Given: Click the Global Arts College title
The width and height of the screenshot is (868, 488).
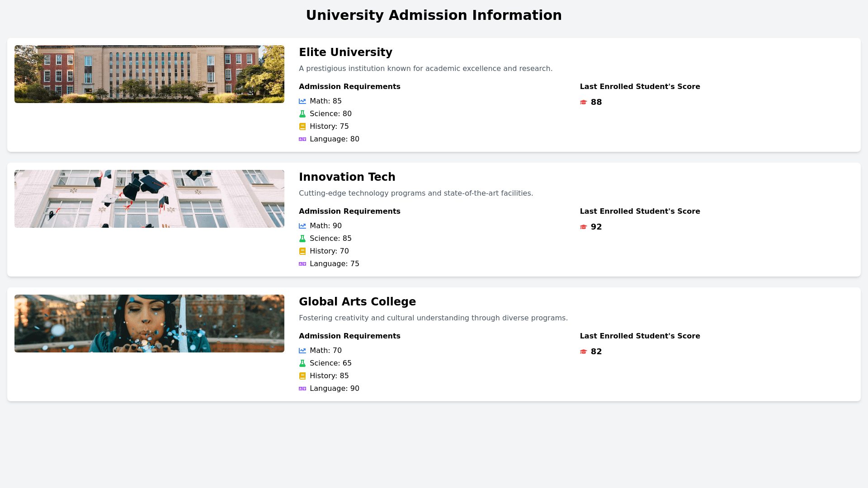Looking at the screenshot, I should tap(357, 302).
